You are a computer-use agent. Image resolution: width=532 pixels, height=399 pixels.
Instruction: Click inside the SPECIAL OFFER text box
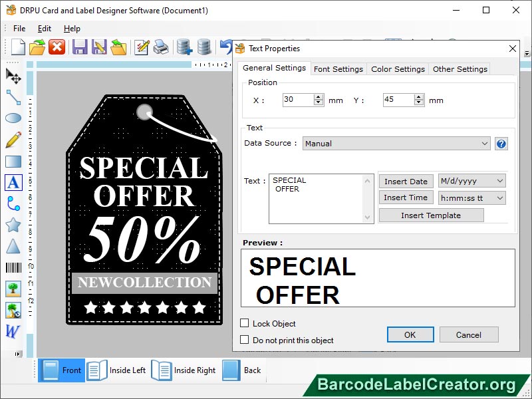pyautogui.click(x=317, y=199)
